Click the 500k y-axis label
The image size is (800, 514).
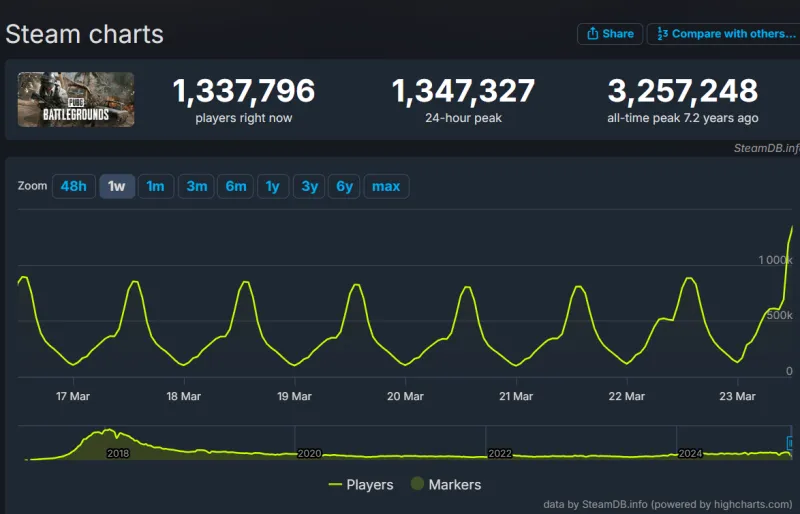tap(780, 315)
